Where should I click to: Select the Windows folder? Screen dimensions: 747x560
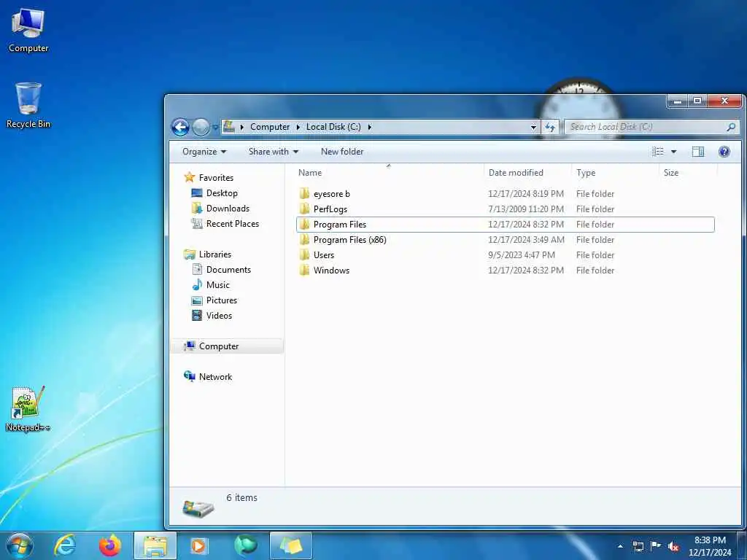[505, 270]
